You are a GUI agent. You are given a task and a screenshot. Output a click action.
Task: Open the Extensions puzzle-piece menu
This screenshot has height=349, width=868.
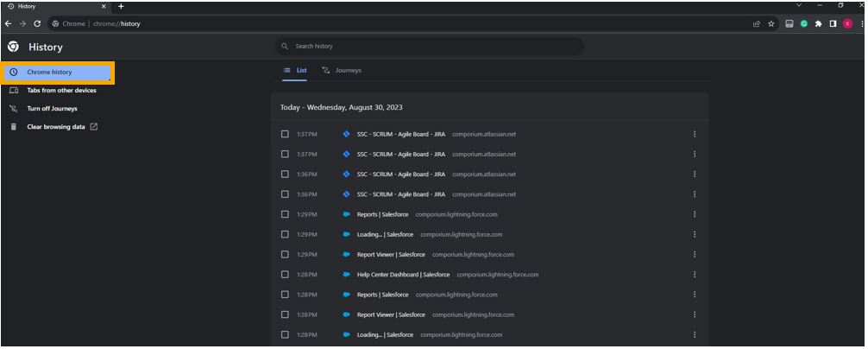(818, 24)
